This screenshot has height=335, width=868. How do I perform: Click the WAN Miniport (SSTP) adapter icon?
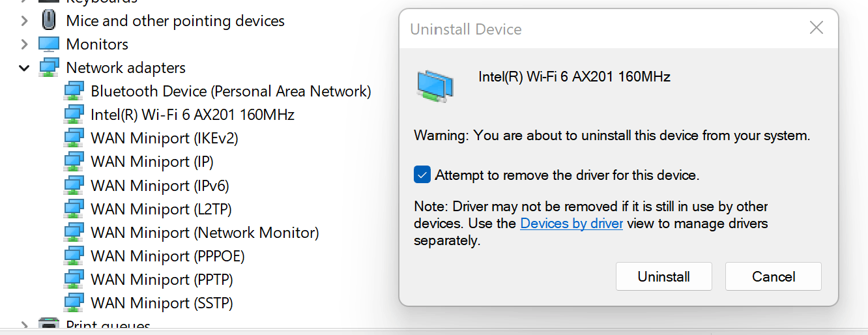[x=74, y=303]
